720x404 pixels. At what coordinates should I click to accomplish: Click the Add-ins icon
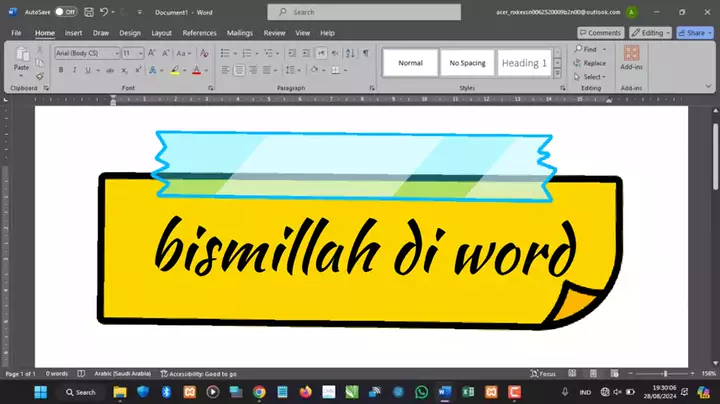pyautogui.click(x=631, y=56)
